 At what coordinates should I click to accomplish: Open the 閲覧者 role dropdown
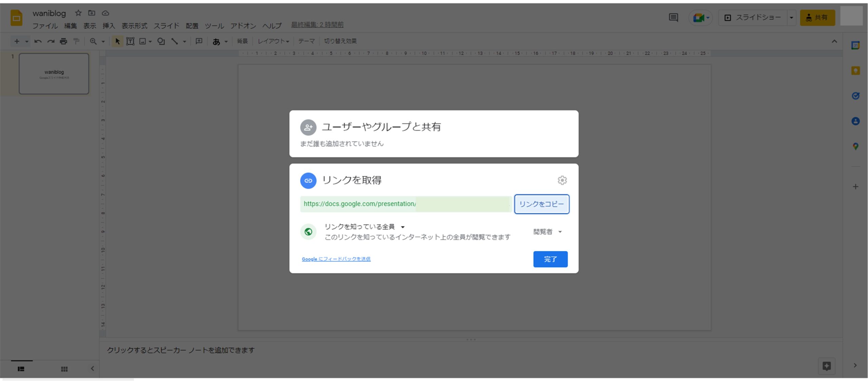pyautogui.click(x=548, y=232)
